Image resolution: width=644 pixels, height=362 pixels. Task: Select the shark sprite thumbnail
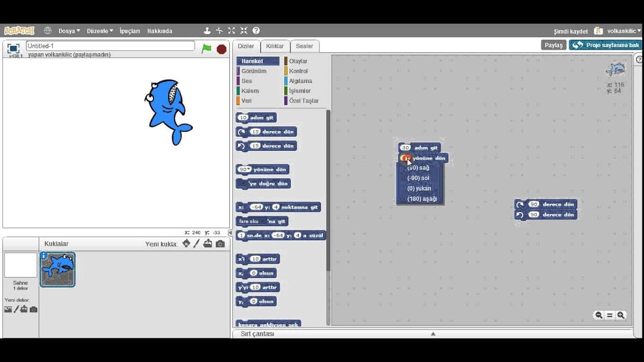pyautogui.click(x=58, y=269)
